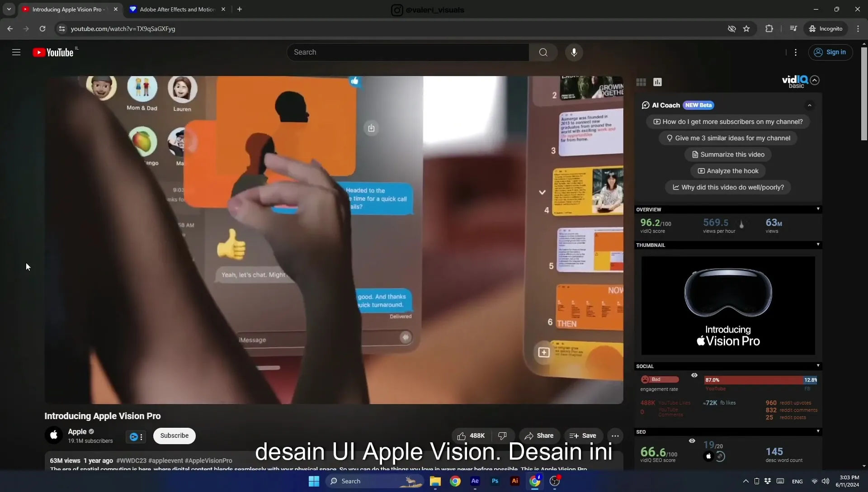The height and width of the screenshot is (492, 868).
Task: Open the YouTube hamburger guide menu
Action: 16,52
